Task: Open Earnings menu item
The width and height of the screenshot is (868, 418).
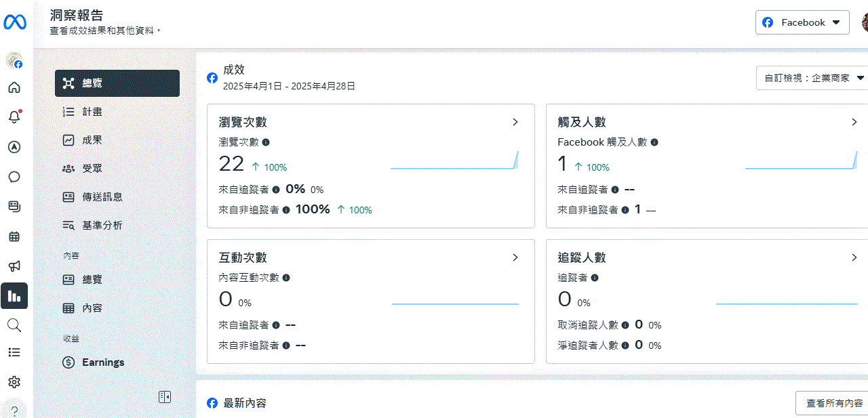Action: [117, 362]
